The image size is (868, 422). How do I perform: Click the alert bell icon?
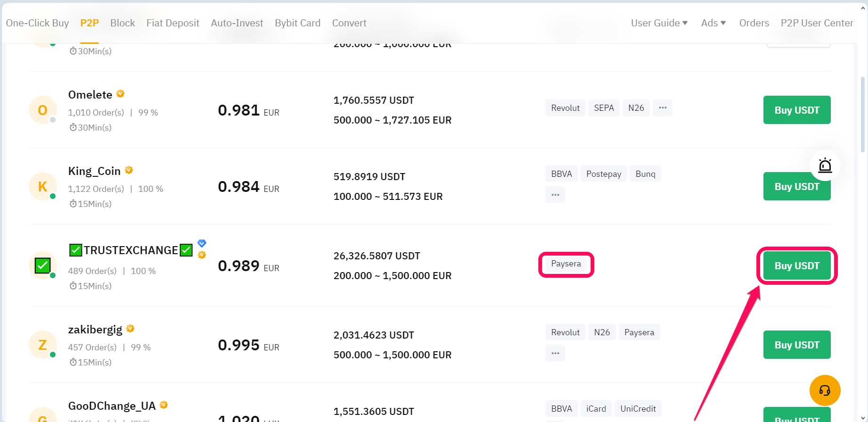click(x=825, y=165)
